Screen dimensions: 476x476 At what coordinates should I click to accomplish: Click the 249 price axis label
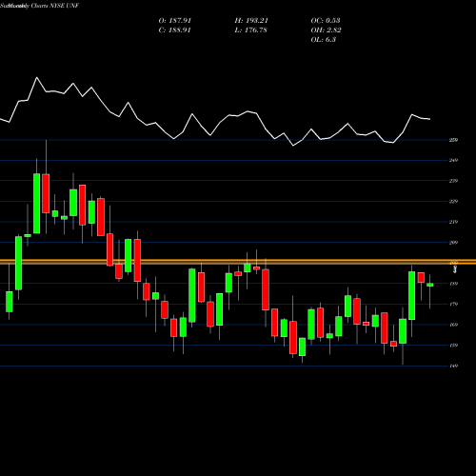[453, 160]
